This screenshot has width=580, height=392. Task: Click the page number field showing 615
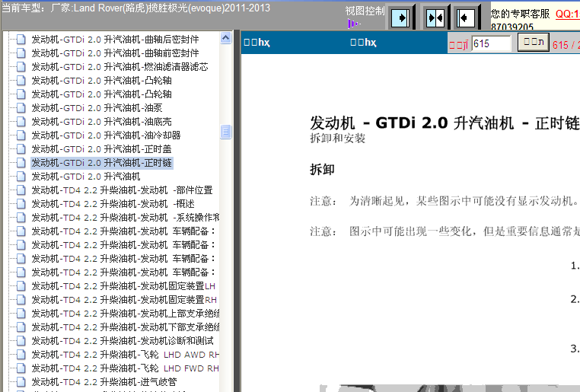[x=491, y=43]
